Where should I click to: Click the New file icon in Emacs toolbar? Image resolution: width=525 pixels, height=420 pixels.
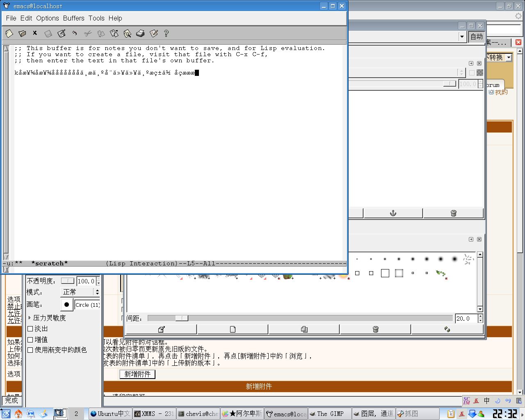[x=9, y=33]
